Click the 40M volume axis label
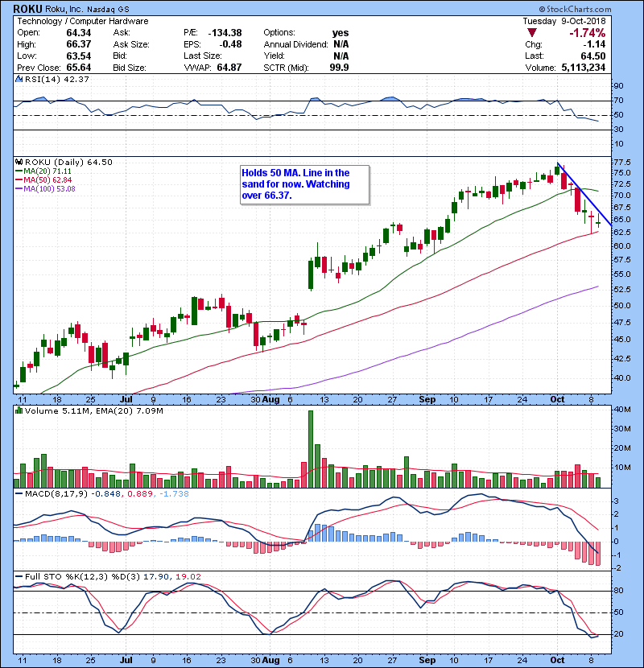This screenshot has height=668, width=644. pyautogui.click(x=621, y=410)
